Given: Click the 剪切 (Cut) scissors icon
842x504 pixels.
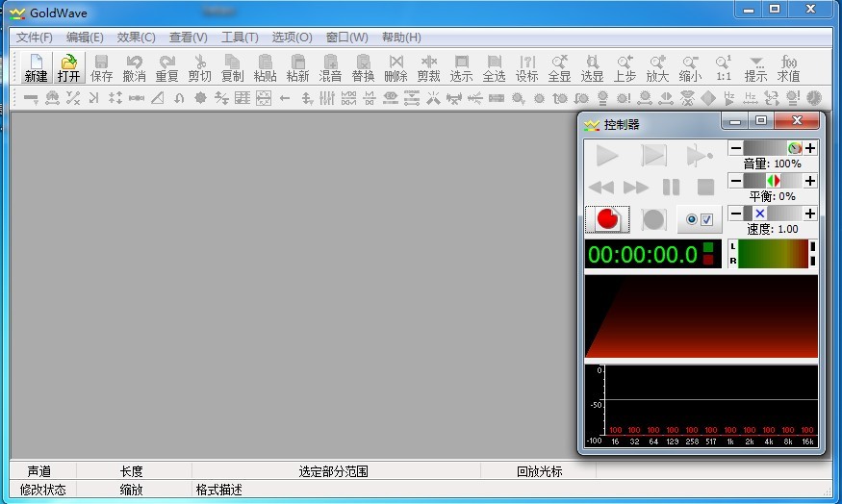Looking at the screenshot, I should click(x=199, y=67).
